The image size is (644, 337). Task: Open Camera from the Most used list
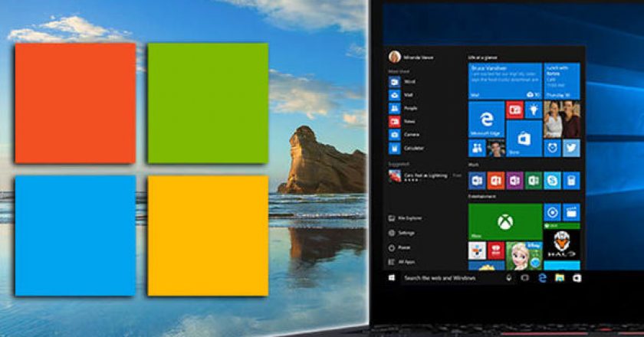(404, 135)
